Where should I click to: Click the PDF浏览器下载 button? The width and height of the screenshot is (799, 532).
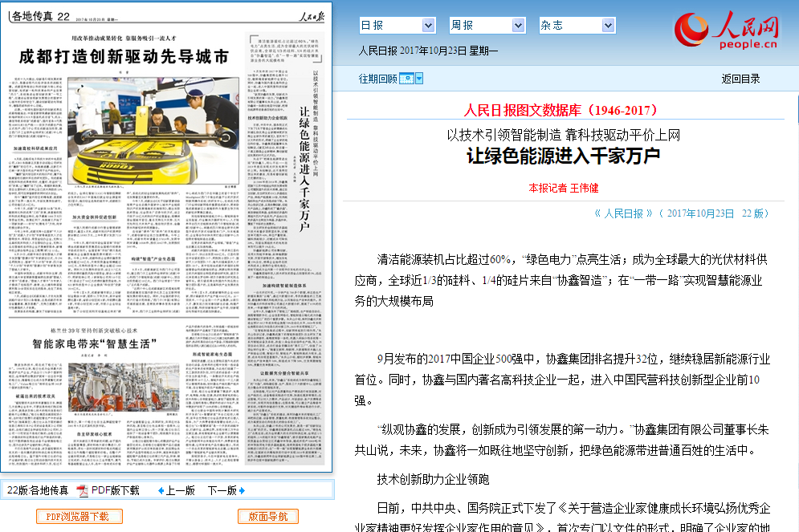click(x=78, y=516)
